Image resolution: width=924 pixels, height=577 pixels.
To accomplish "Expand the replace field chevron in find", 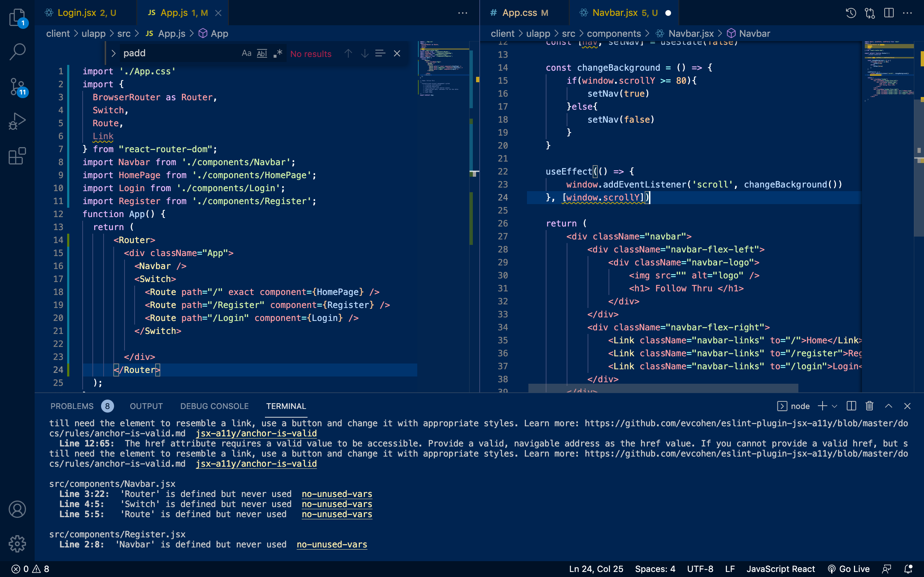I will click(x=113, y=53).
